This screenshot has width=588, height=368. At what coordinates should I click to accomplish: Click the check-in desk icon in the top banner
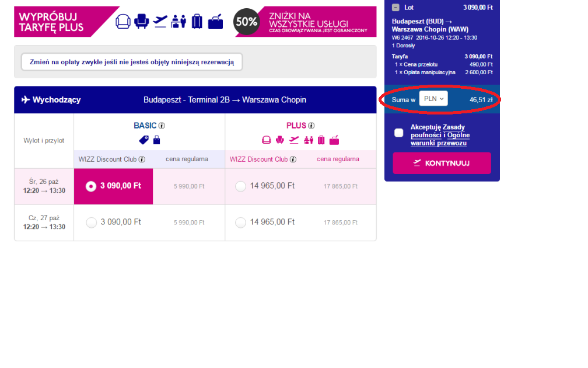(x=178, y=22)
